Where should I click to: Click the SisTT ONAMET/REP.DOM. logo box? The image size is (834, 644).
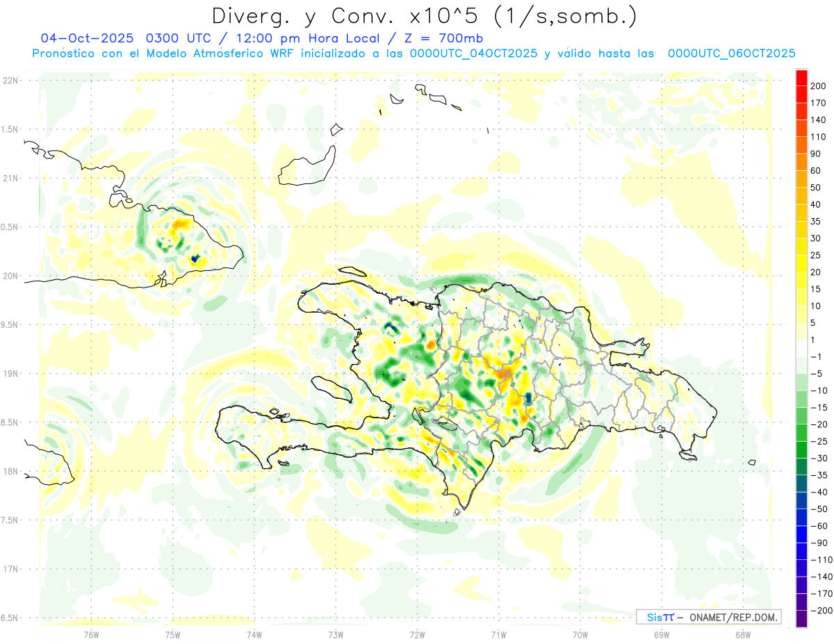click(x=708, y=617)
